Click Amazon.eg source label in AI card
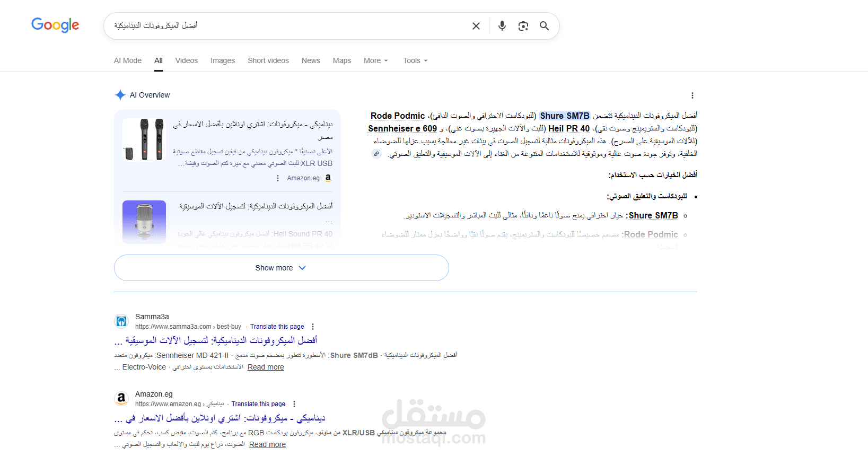The height and width of the screenshot is (456, 868). tap(303, 178)
